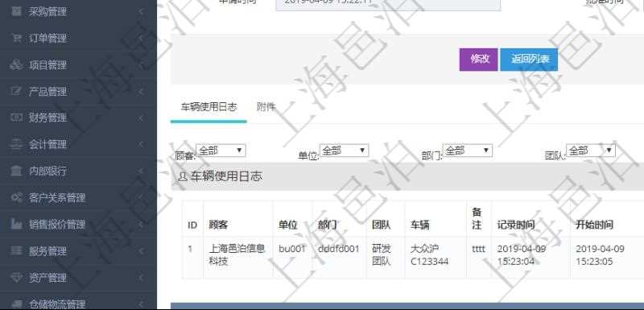644x310 pixels.
Task: Click the 财务管理 money icon
Action: (x=16, y=118)
